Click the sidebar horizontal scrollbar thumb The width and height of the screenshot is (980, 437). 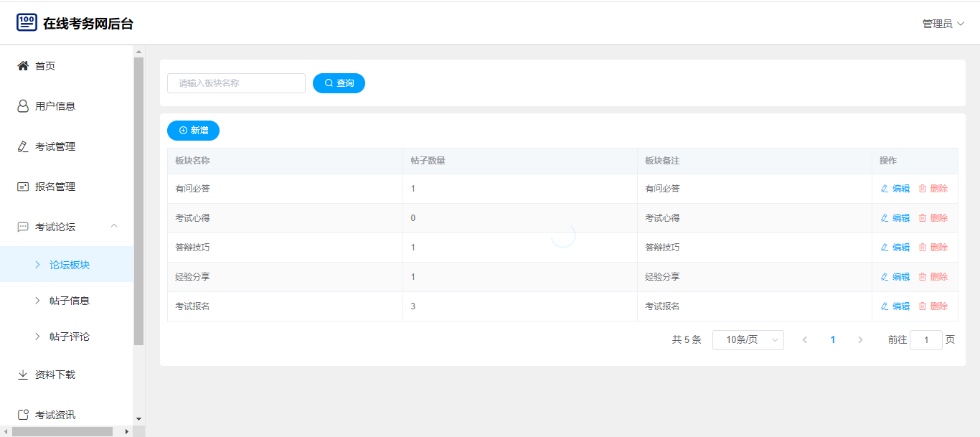coord(62,431)
